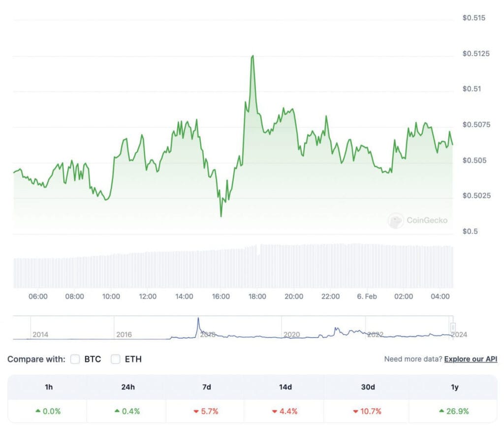Screen dimensions: 504x431
Task: Click the green up arrow beside 0.4%
Action: (117, 411)
